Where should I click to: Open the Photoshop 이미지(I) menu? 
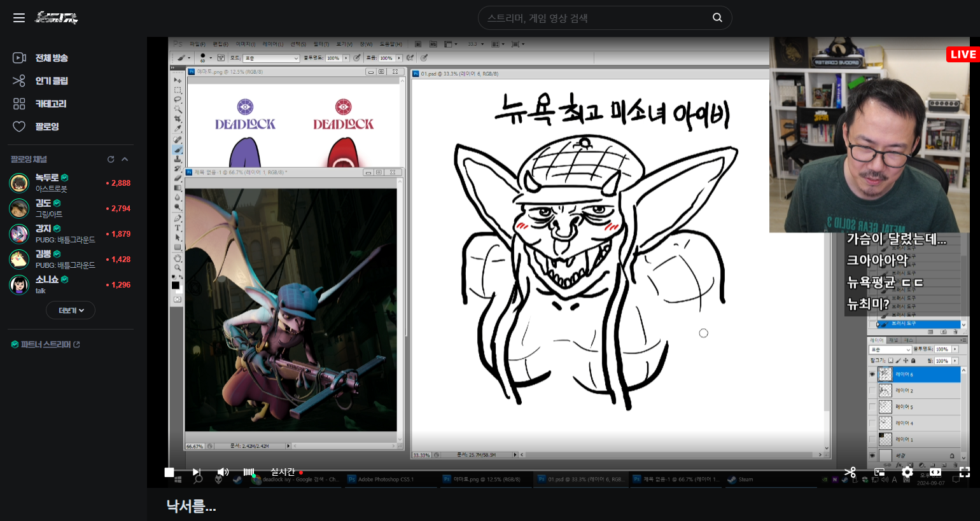(x=245, y=44)
